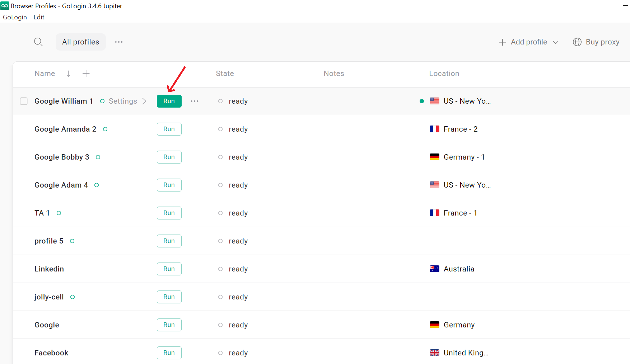630x364 pixels.
Task: Click the green status circle beside profile 5
Action: pos(72,241)
